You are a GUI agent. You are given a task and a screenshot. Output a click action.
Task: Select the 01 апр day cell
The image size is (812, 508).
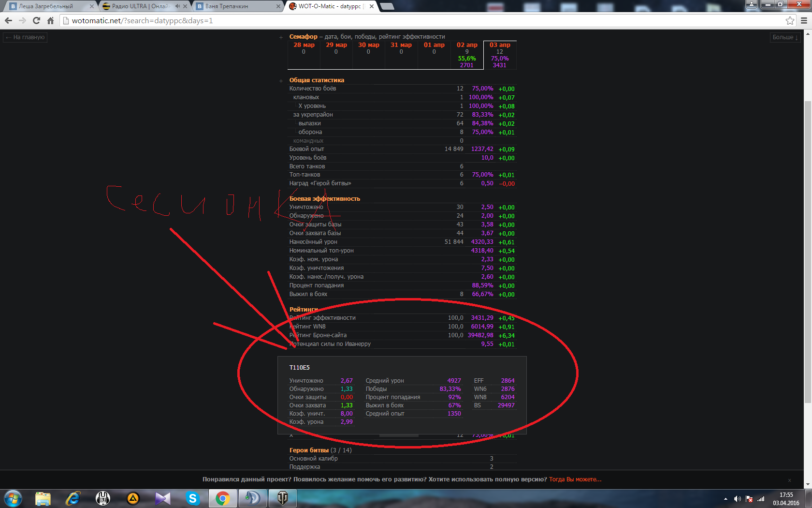[x=434, y=55]
